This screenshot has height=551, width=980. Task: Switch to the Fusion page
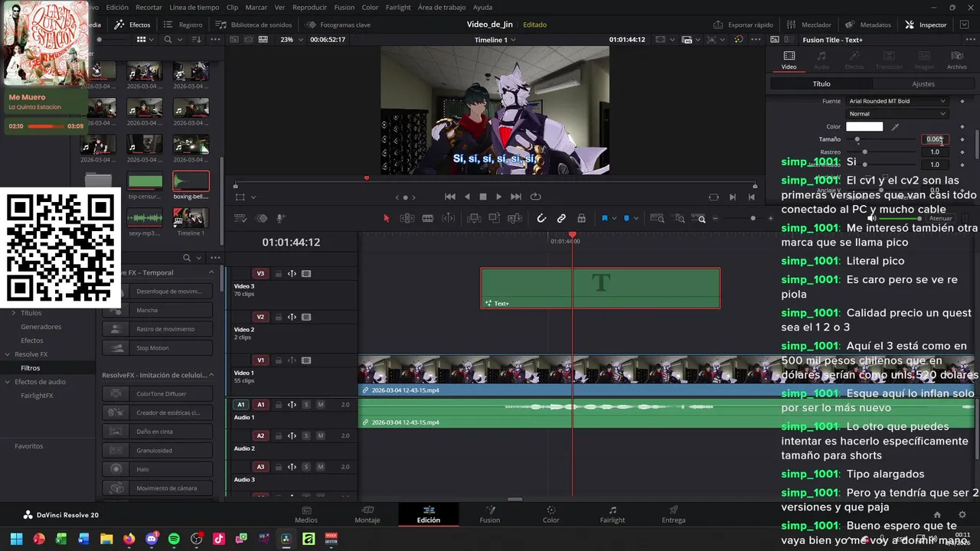(x=489, y=514)
